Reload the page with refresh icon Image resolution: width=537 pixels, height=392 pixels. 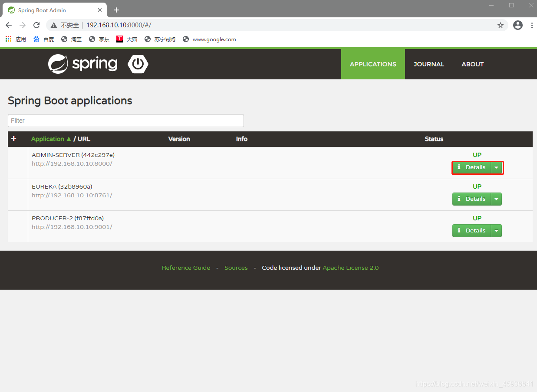coord(36,25)
